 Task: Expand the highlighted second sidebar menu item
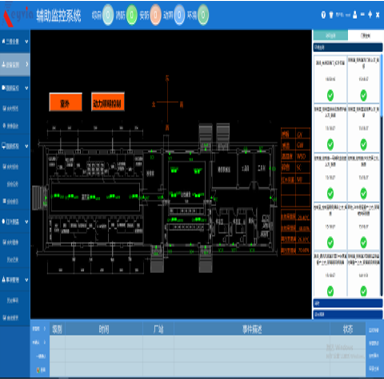(x=15, y=64)
